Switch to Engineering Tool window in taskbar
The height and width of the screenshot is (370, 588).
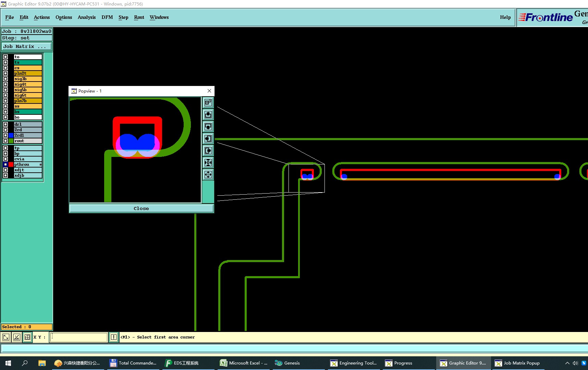354,363
